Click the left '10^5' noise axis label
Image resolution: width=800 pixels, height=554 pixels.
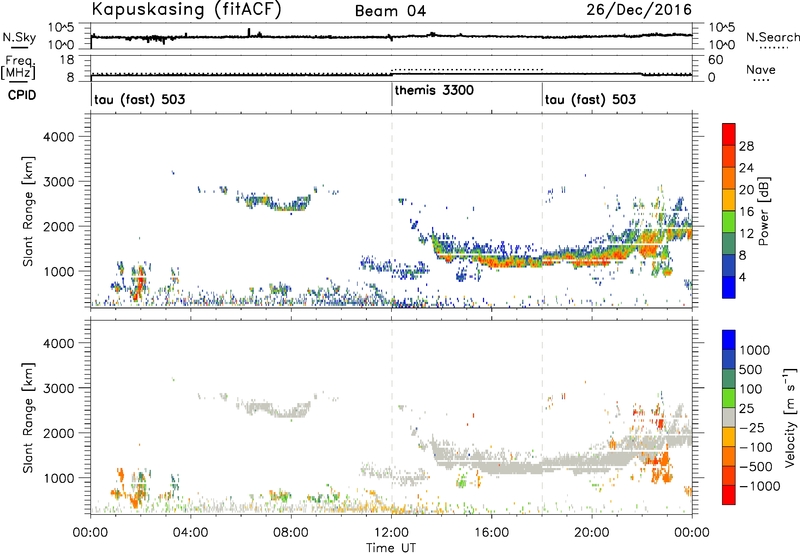point(61,28)
